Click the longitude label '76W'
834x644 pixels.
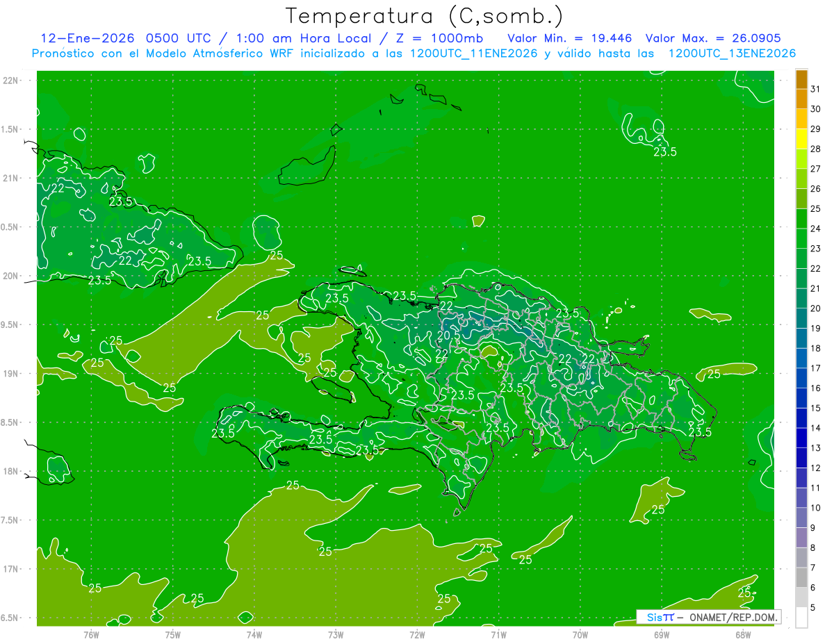(x=91, y=634)
